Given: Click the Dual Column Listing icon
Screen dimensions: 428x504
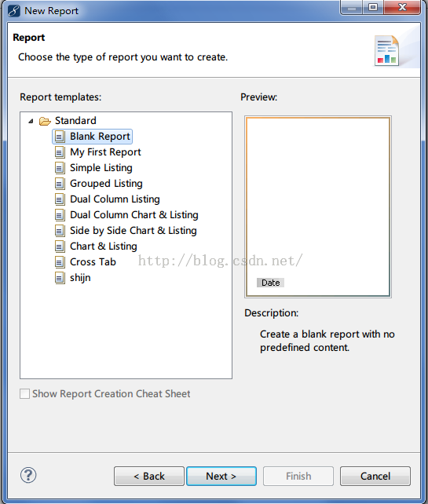Looking at the screenshot, I should point(60,199).
